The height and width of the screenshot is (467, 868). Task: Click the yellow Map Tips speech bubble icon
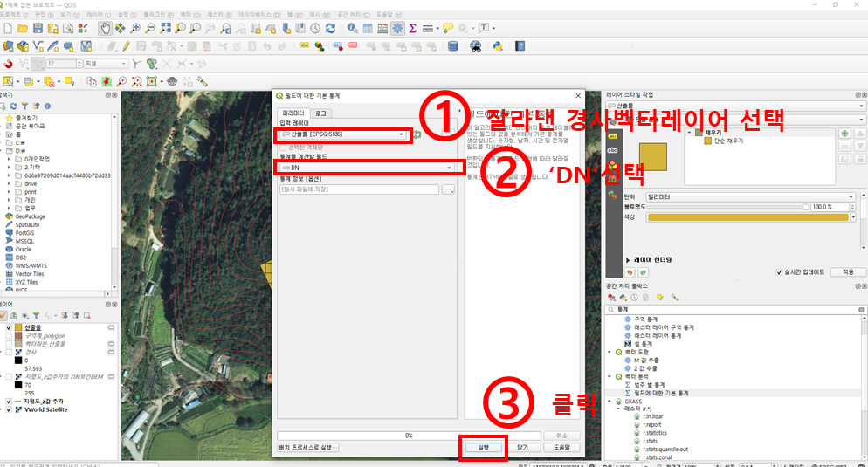(x=447, y=28)
